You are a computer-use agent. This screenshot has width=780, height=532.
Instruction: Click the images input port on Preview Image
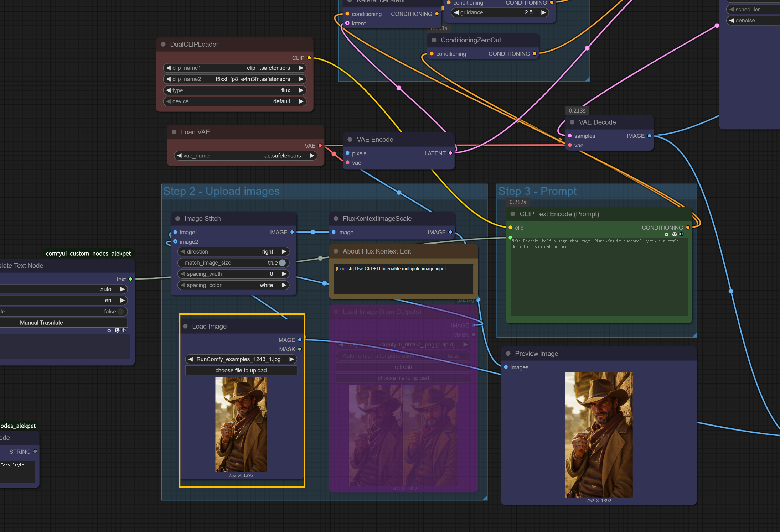click(506, 367)
